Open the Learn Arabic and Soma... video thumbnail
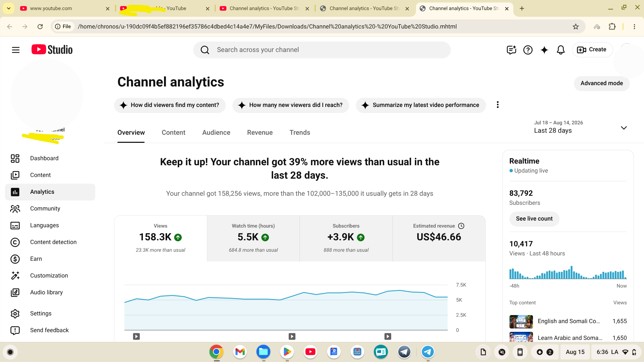644x362 pixels. [521, 337]
